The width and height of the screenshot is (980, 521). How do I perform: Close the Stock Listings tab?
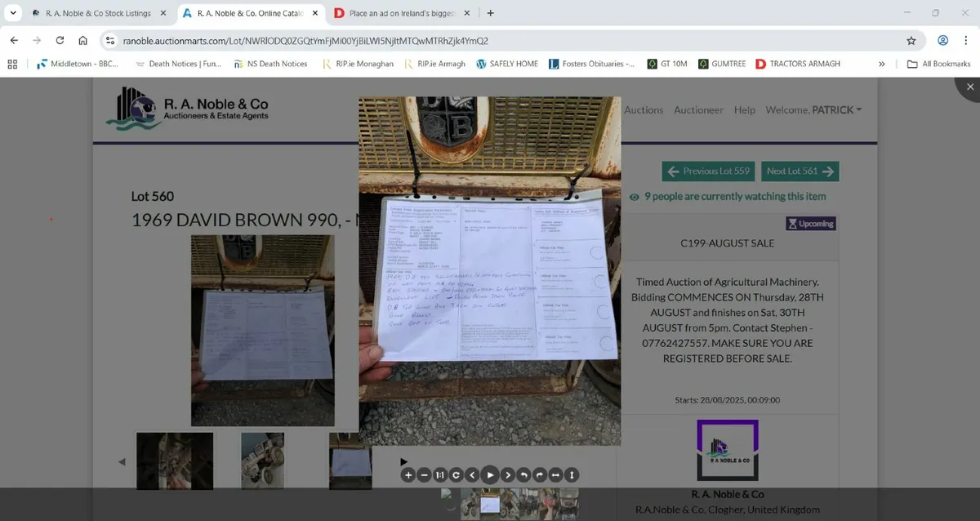(x=162, y=13)
